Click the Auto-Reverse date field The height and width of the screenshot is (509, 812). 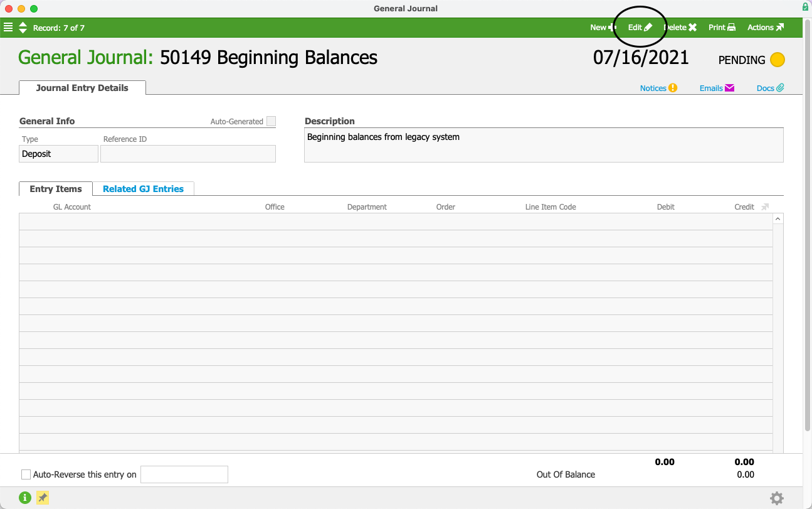[x=184, y=474]
